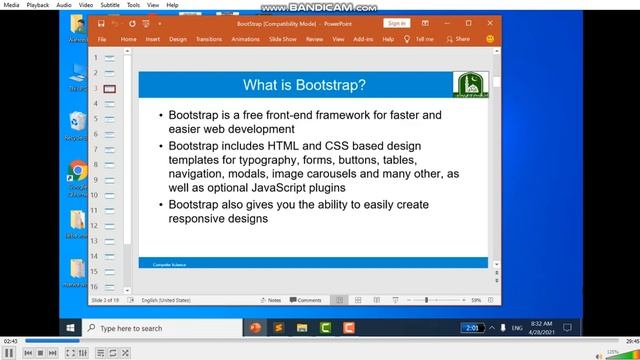640x360 pixels.
Task: Open the PowerPoint Insert tab
Action: click(153, 39)
